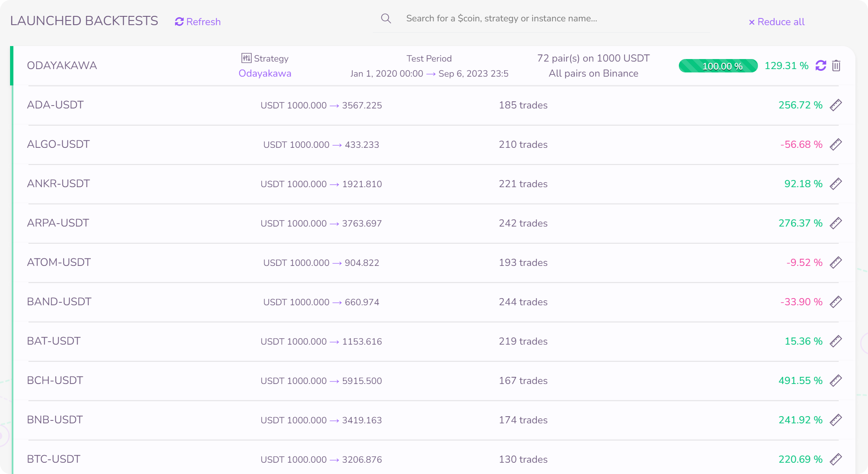Image resolution: width=868 pixels, height=474 pixels.
Task: Open ADA-USDT details via ruler icon
Action: point(836,105)
